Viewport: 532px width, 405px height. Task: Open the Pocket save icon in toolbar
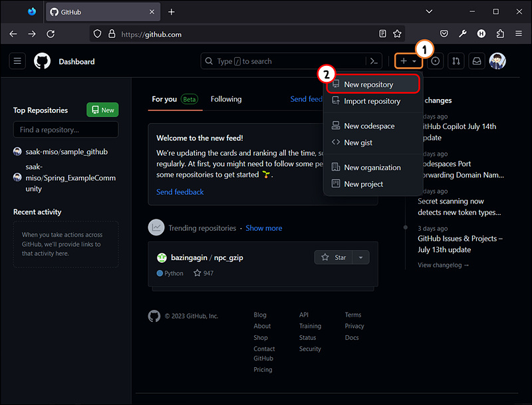(x=444, y=33)
